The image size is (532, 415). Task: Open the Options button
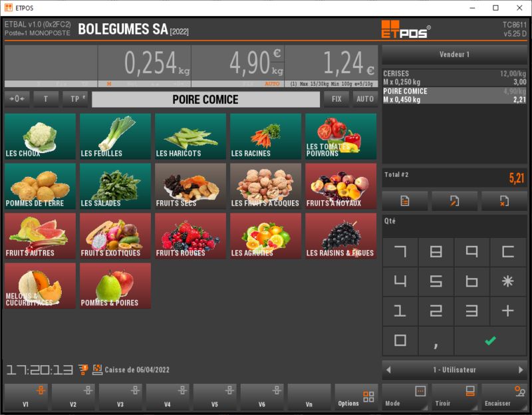(x=356, y=397)
